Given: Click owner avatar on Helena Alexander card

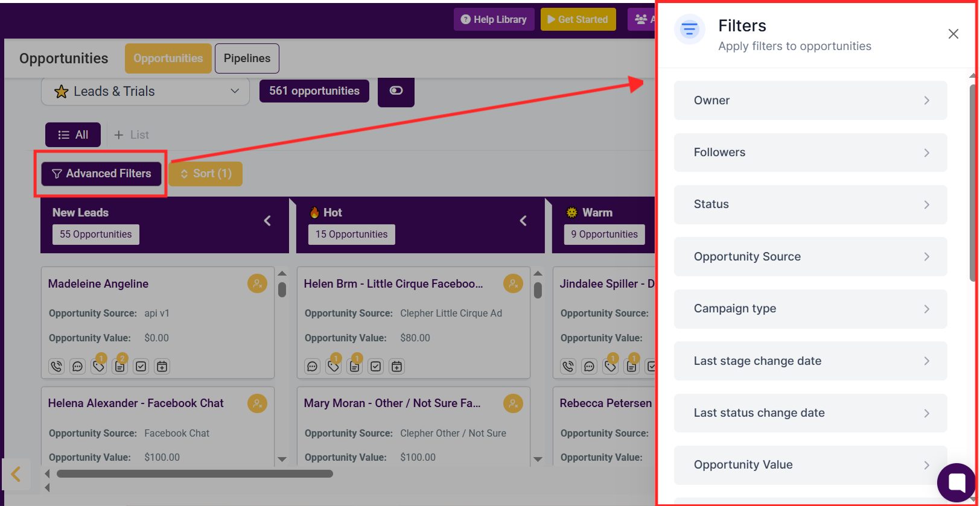Looking at the screenshot, I should point(257,403).
